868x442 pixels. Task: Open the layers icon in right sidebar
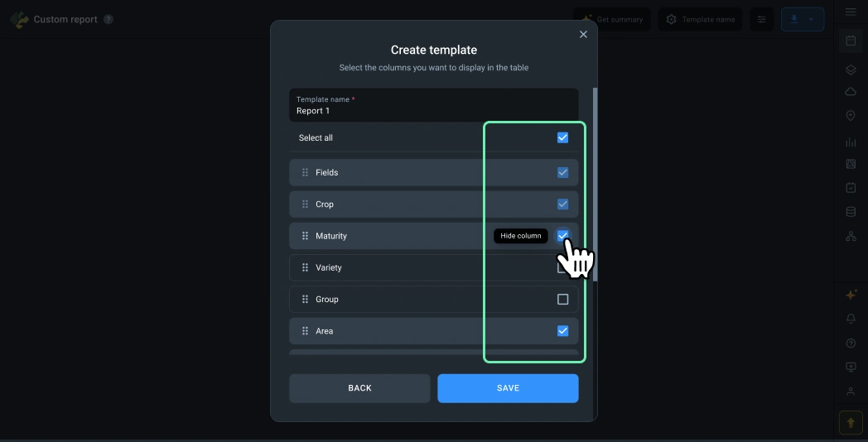[851, 70]
